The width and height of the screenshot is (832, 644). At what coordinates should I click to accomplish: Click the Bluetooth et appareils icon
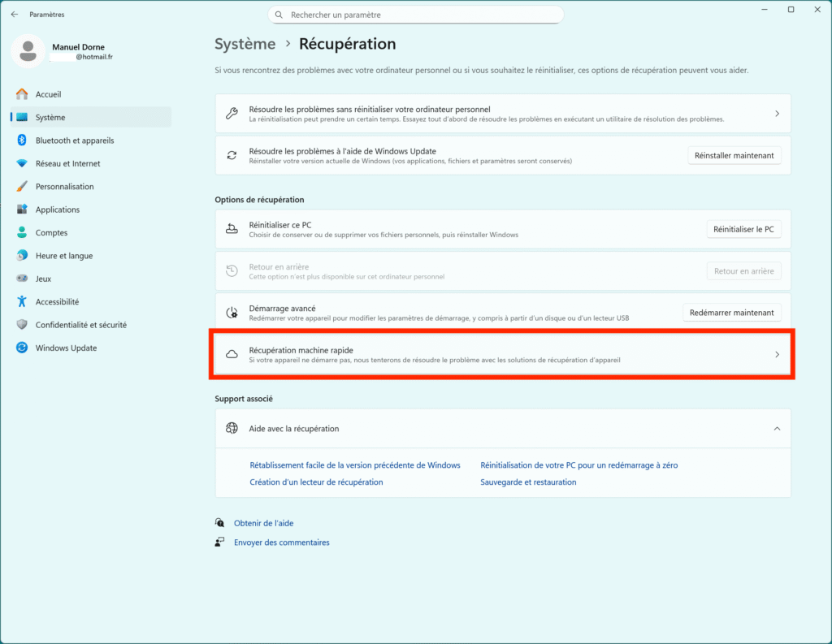22,140
